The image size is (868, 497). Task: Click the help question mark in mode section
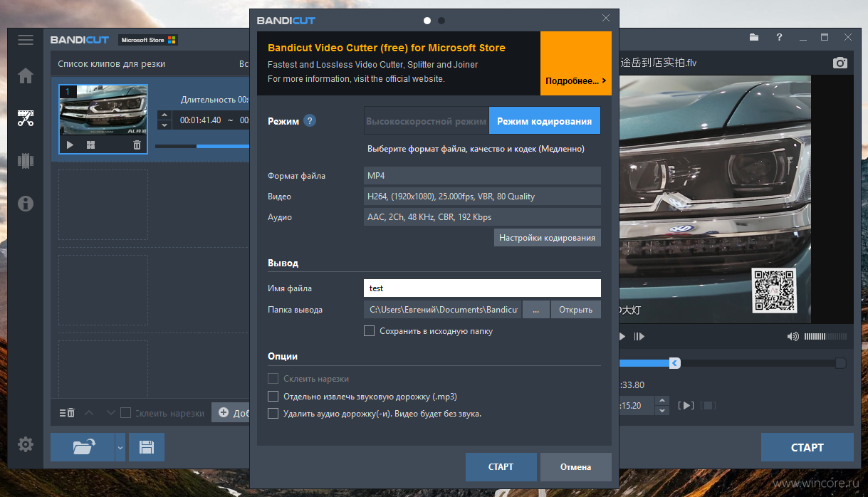point(309,120)
